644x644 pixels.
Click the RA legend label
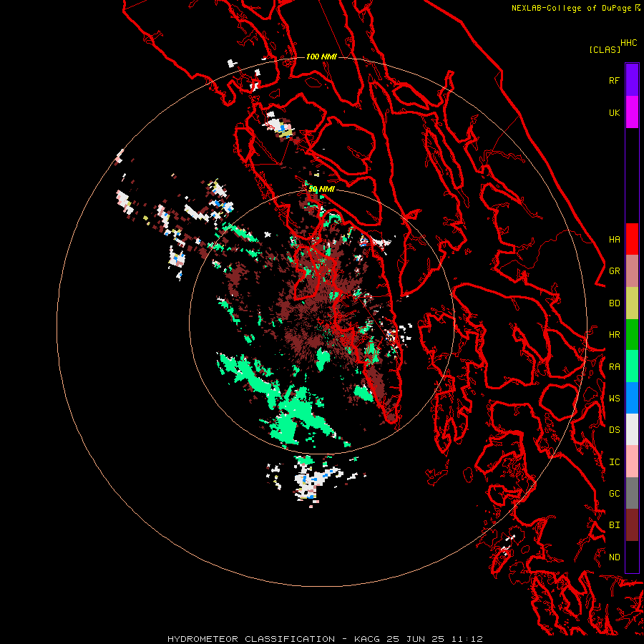614,367
